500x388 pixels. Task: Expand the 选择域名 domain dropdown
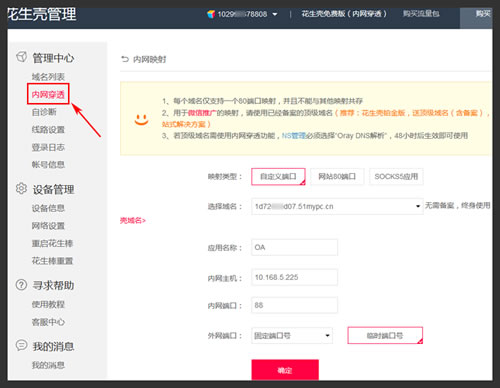coord(418,206)
